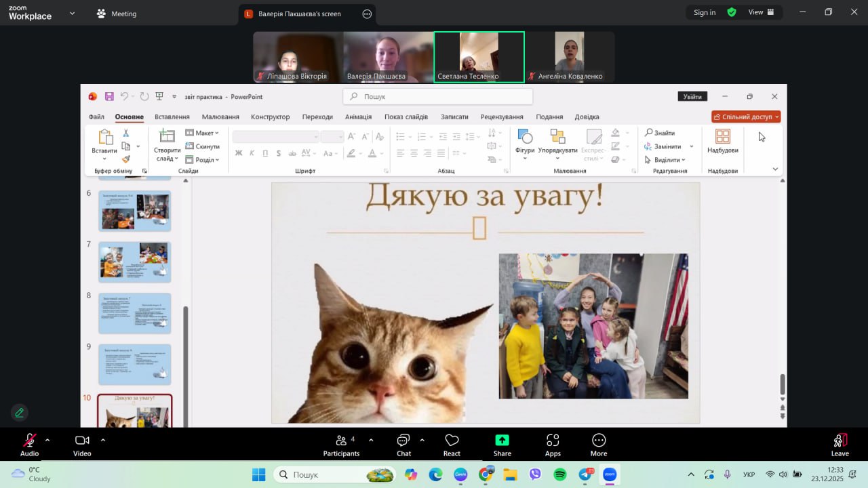The width and height of the screenshot is (868, 488).
Task: Expand the Zoom Workplace menu chevron
Action: (72, 13)
